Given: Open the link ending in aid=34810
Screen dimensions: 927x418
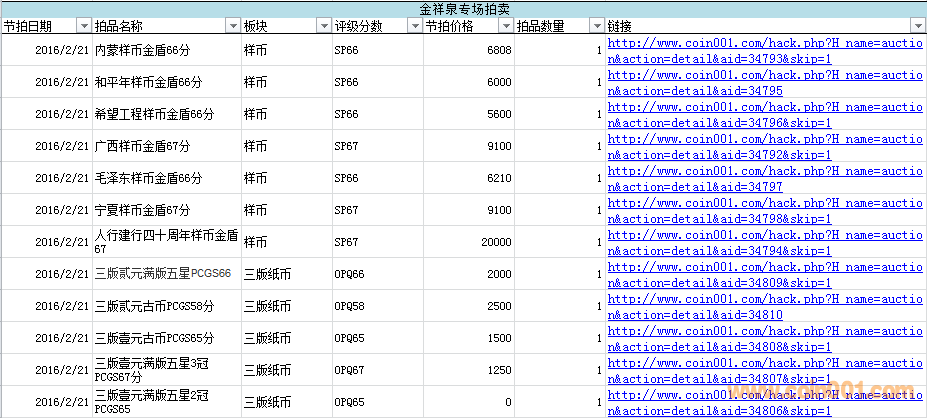Looking at the screenshot, I should 765,307.
